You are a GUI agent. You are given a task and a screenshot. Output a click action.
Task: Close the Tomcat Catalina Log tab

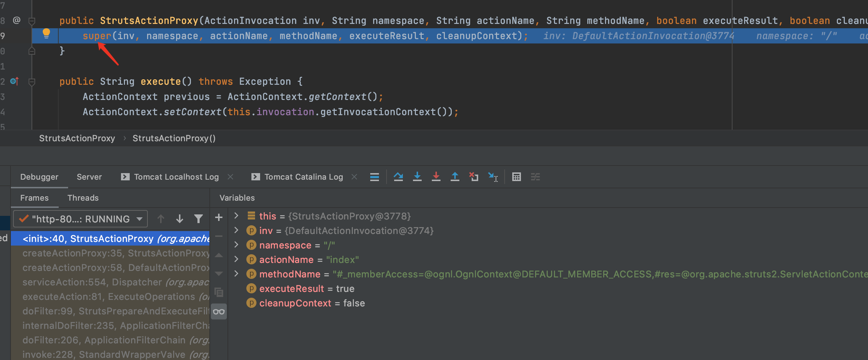point(354,177)
